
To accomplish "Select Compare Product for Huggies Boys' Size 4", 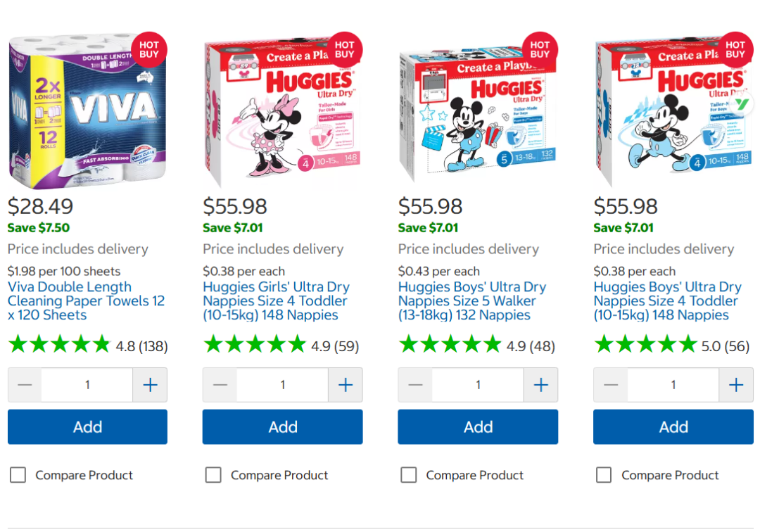I will click(604, 475).
